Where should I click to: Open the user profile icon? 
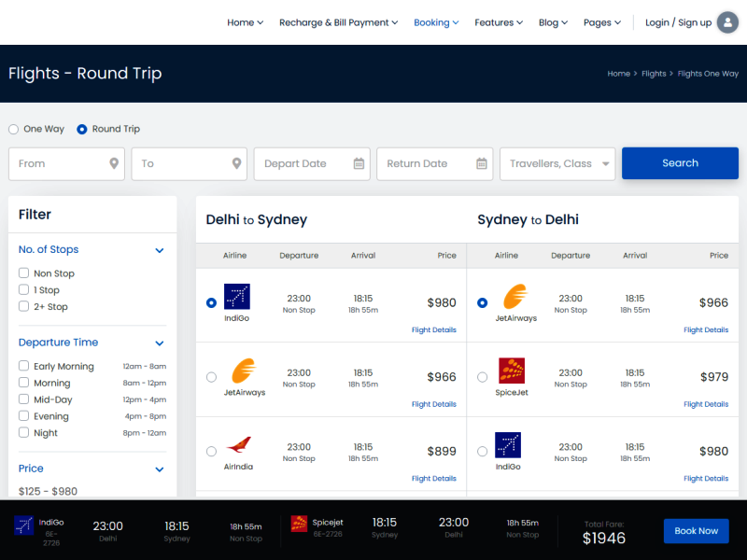tap(727, 22)
